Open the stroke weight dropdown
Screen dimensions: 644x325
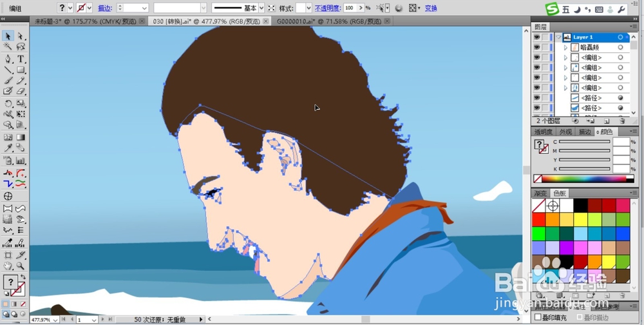click(x=144, y=8)
